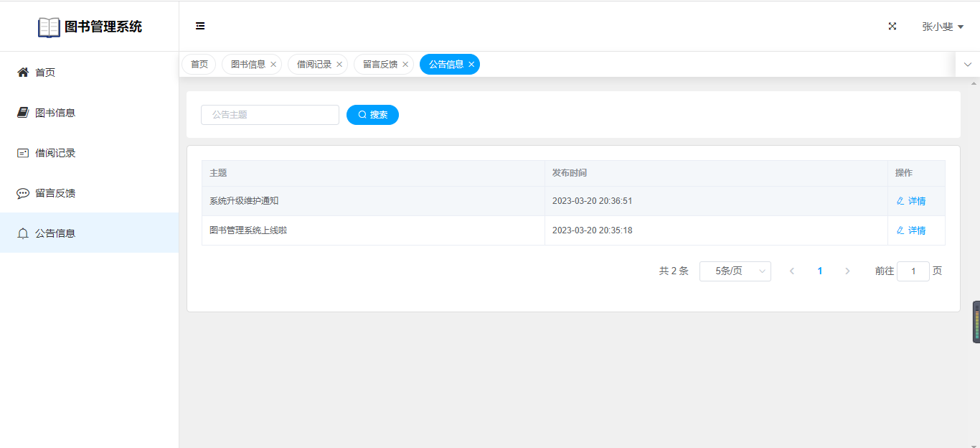Click the book logo icon of 图书管理系统
The image size is (980, 448).
[49, 27]
